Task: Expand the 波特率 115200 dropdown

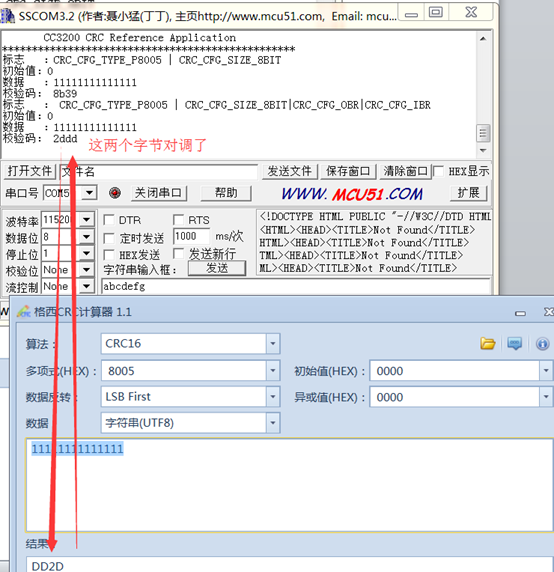Action: click(86, 220)
